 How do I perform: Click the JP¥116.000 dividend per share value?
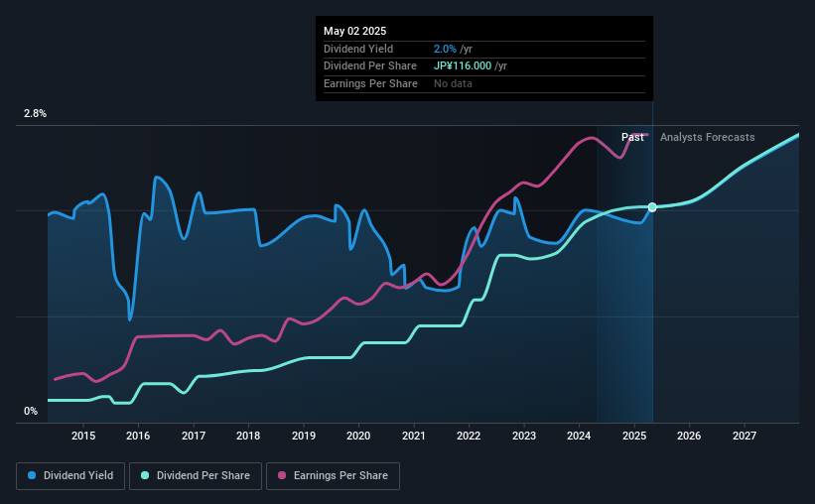(463, 66)
